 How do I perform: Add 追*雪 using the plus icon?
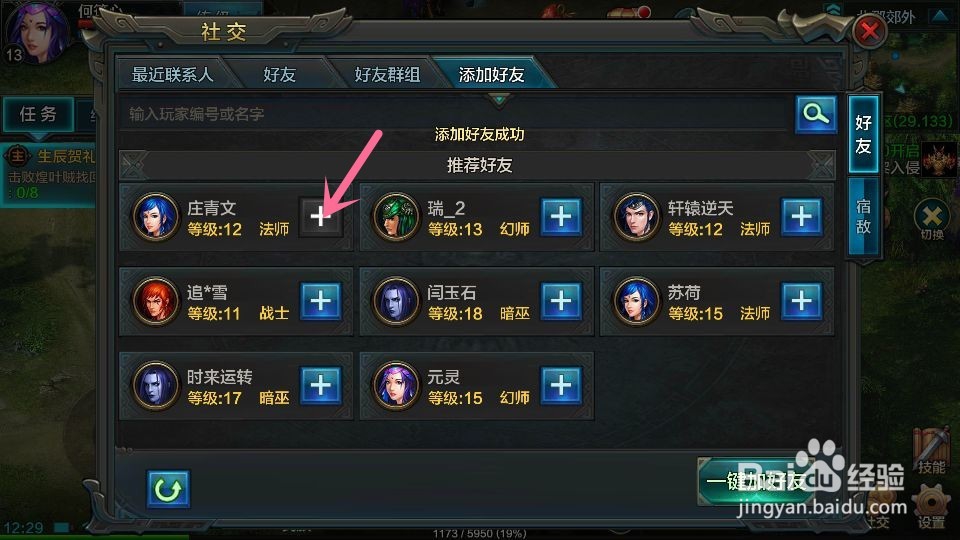tap(321, 301)
